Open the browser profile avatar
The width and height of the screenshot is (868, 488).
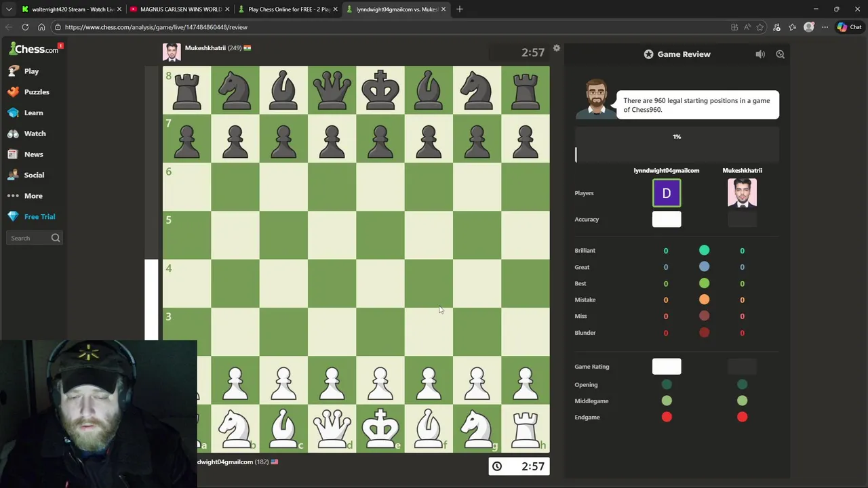pyautogui.click(x=808, y=27)
